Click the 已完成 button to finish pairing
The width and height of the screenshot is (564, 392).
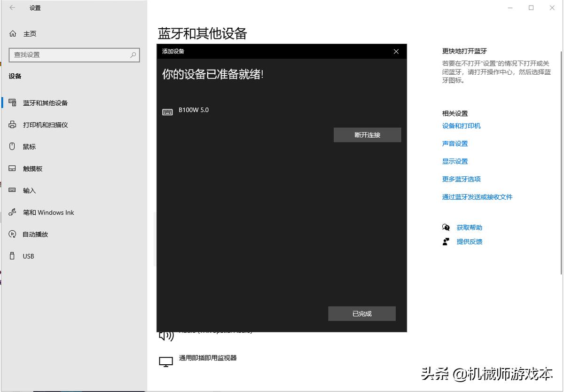pos(362,314)
